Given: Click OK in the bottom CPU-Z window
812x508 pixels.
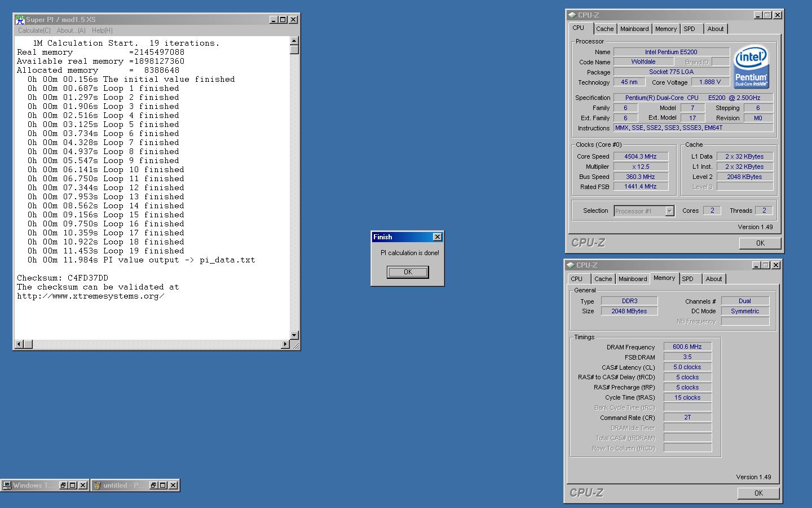Looking at the screenshot, I should click(x=758, y=493).
